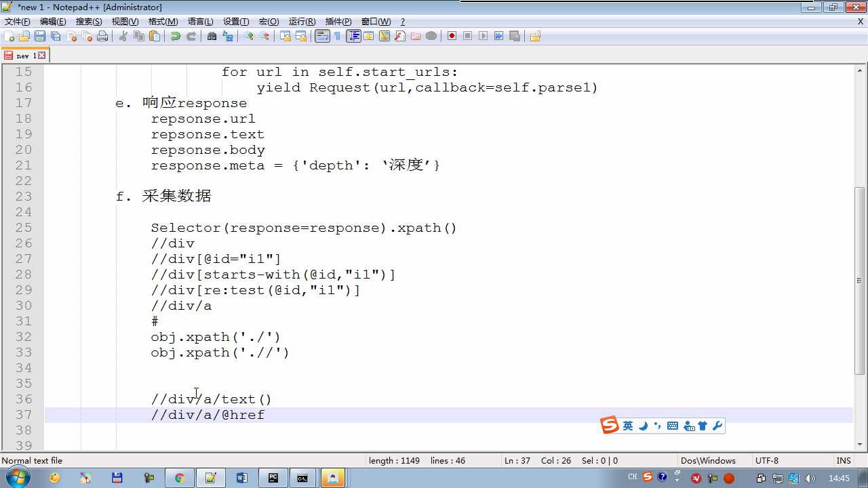This screenshot has height=488, width=868.
Task: Click the scrollbar down arrow
Action: pos(860,445)
